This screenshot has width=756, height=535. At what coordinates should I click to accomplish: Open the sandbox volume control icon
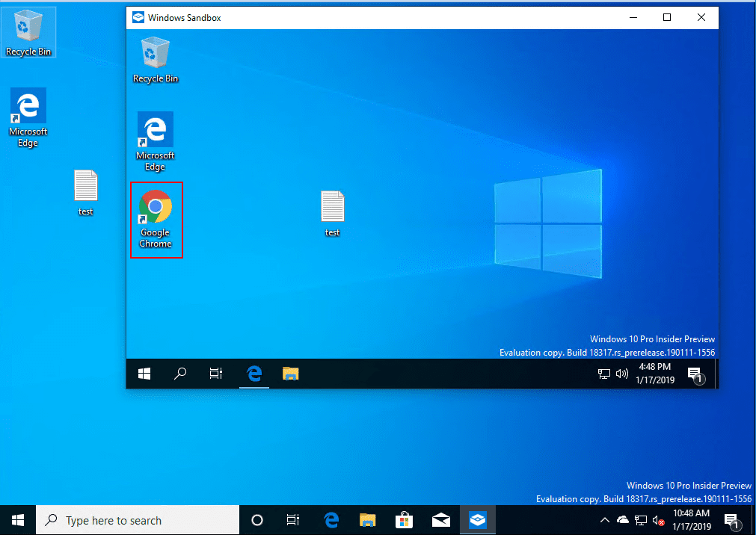pyautogui.click(x=621, y=374)
